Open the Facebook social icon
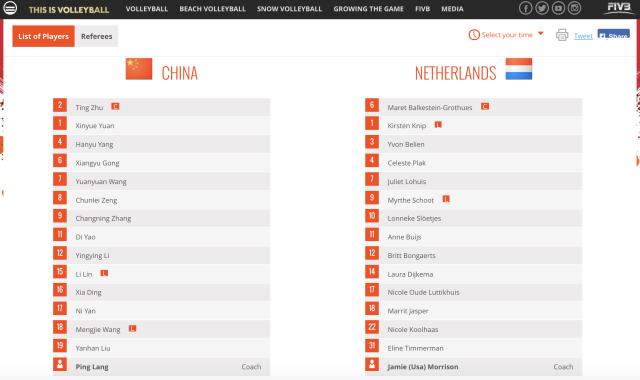This screenshot has height=380, width=640. [x=525, y=8]
